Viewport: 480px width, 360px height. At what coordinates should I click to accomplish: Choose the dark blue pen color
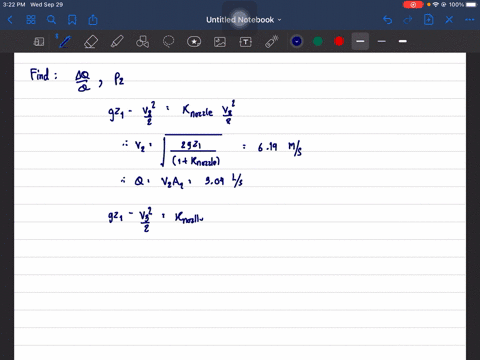pyautogui.click(x=297, y=41)
